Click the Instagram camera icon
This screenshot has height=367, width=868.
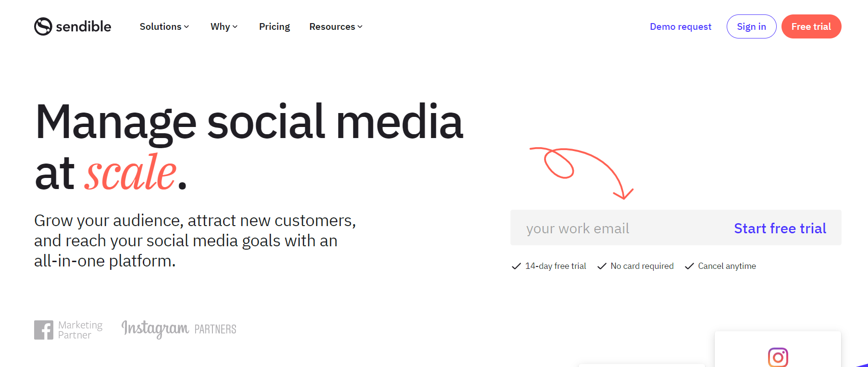pos(778,357)
